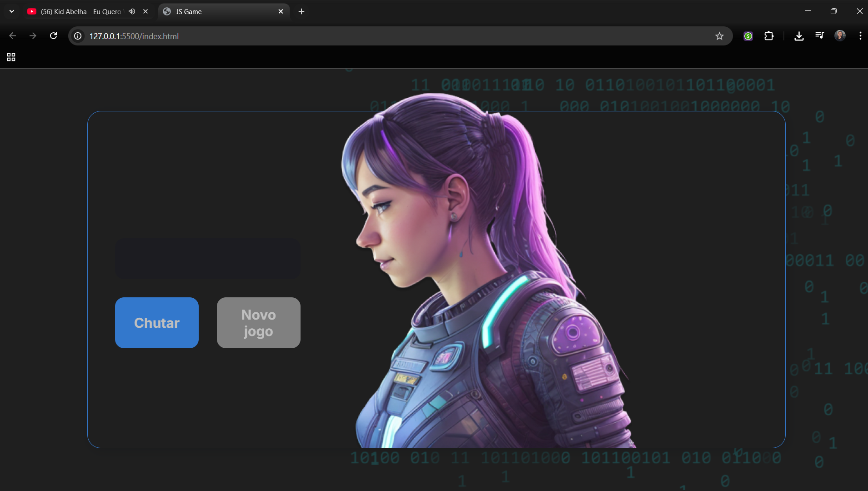868x491 pixels.
Task: Open the Downloads panel
Action: point(799,36)
